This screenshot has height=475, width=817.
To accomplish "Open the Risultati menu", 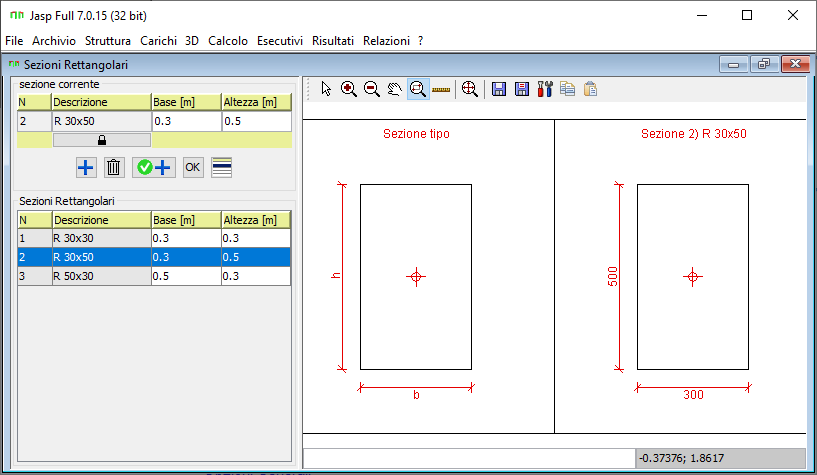I will [333, 41].
